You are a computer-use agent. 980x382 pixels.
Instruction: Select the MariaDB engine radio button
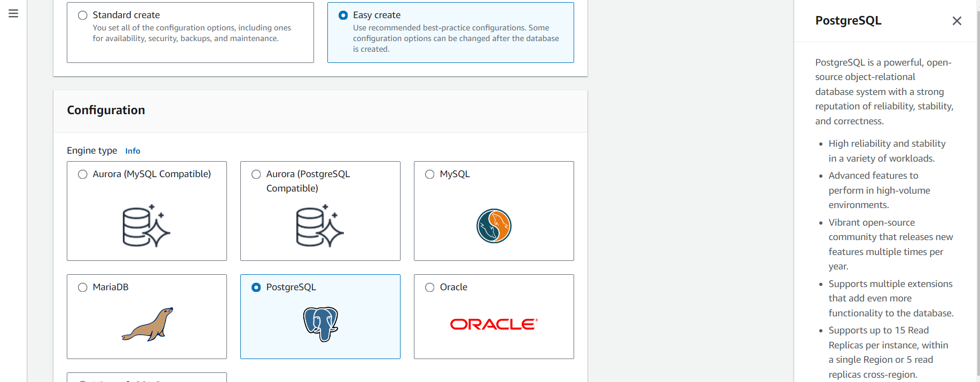[x=83, y=288]
